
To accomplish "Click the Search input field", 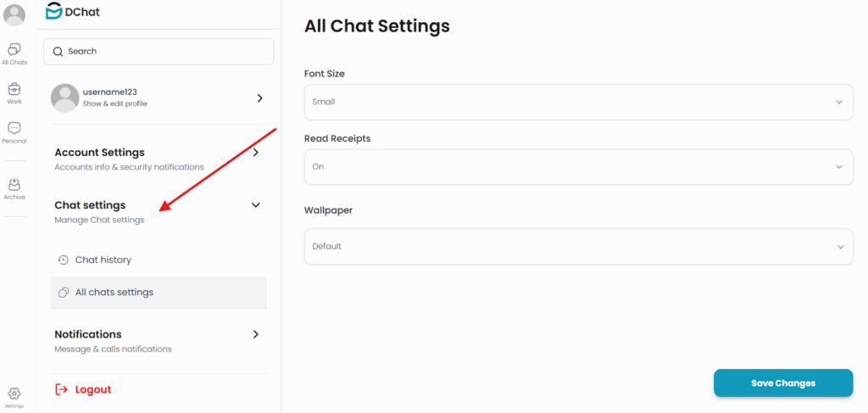I will 165,52.
